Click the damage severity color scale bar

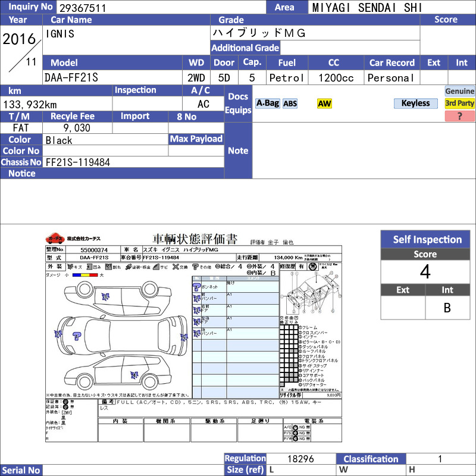tap(84, 275)
